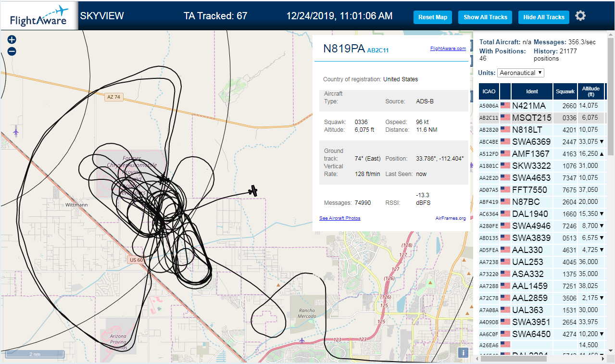
Task: Sort table by Altitude column
Action: pyautogui.click(x=591, y=91)
